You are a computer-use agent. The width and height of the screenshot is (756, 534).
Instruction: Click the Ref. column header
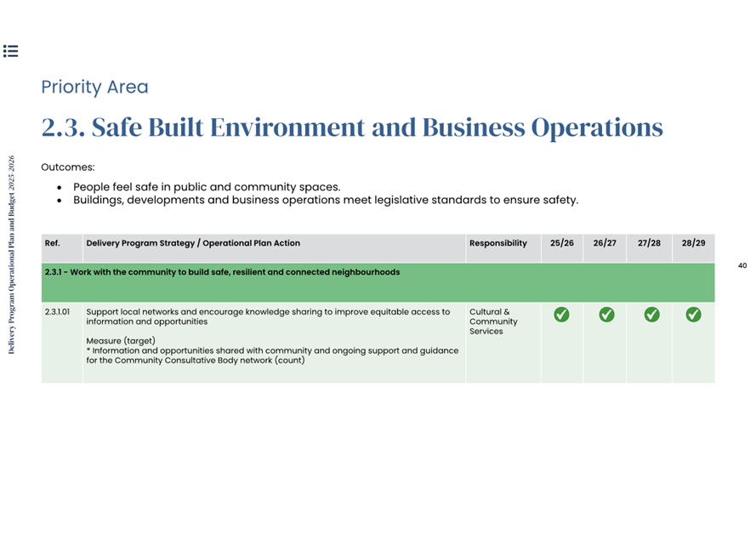pyautogui.click(x=53, y=243)
